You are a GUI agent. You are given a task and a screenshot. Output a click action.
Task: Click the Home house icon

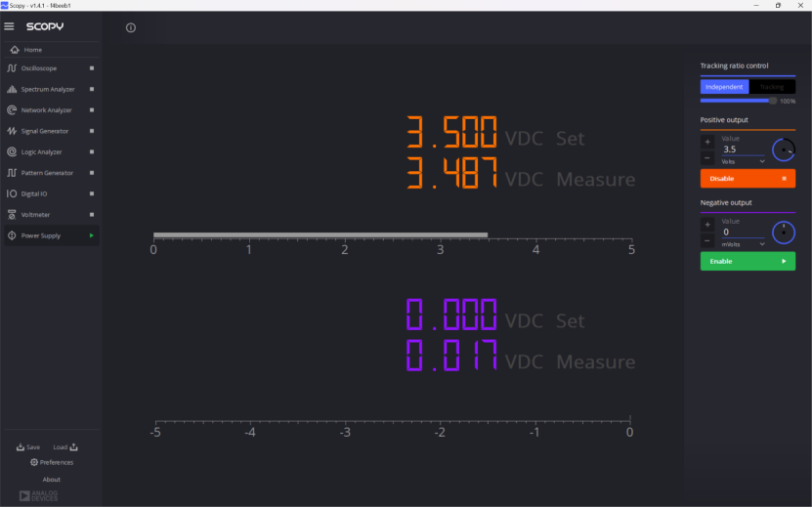(15, 50)
